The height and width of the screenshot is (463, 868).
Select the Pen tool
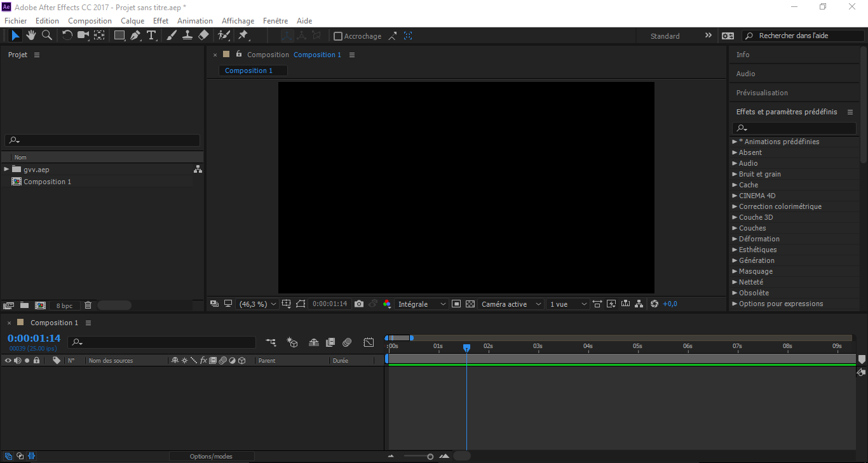coord(135,36)
